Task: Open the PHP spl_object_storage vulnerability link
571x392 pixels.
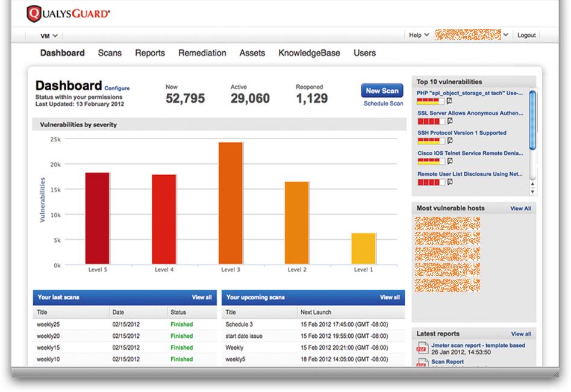Action: [x=470, y=93]
